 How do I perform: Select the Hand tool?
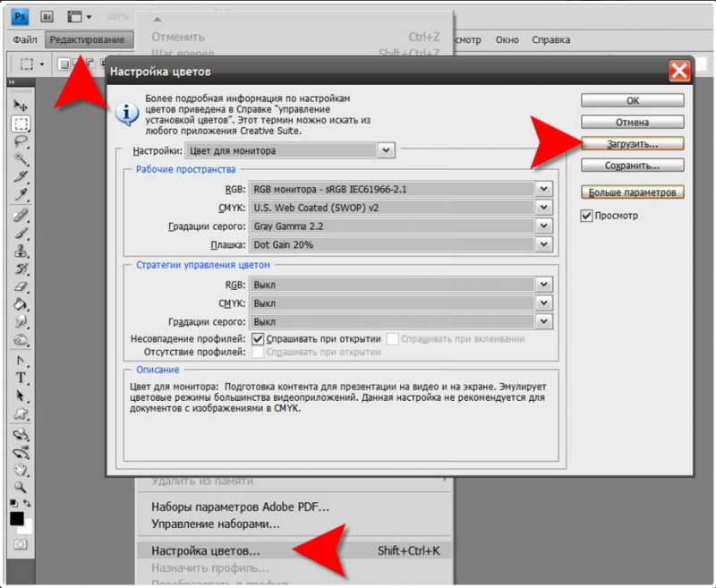pos(20,470)
